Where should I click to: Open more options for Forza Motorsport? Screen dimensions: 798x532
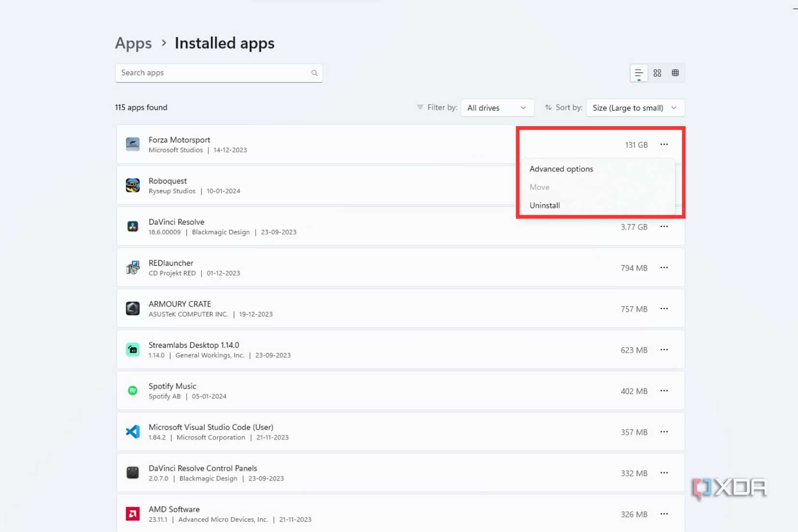tap(664, 145)
